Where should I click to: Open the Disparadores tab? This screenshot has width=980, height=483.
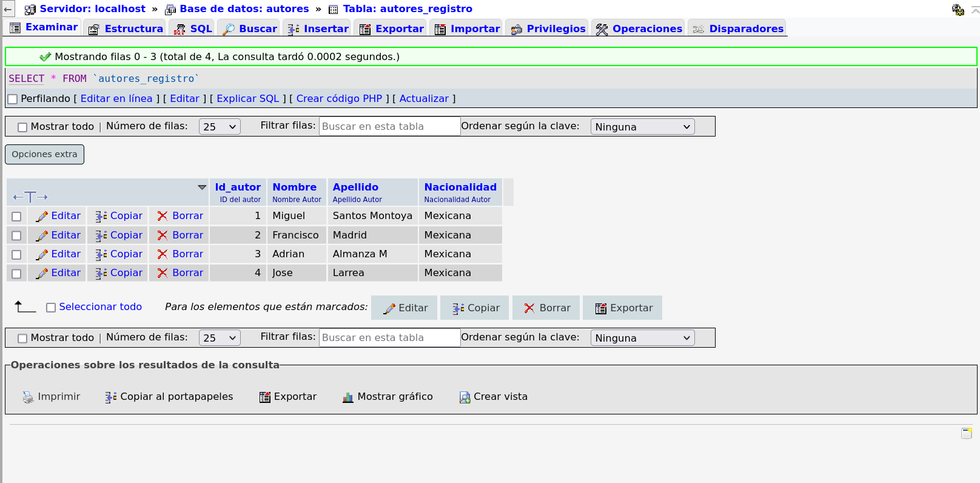click(738, 29)
